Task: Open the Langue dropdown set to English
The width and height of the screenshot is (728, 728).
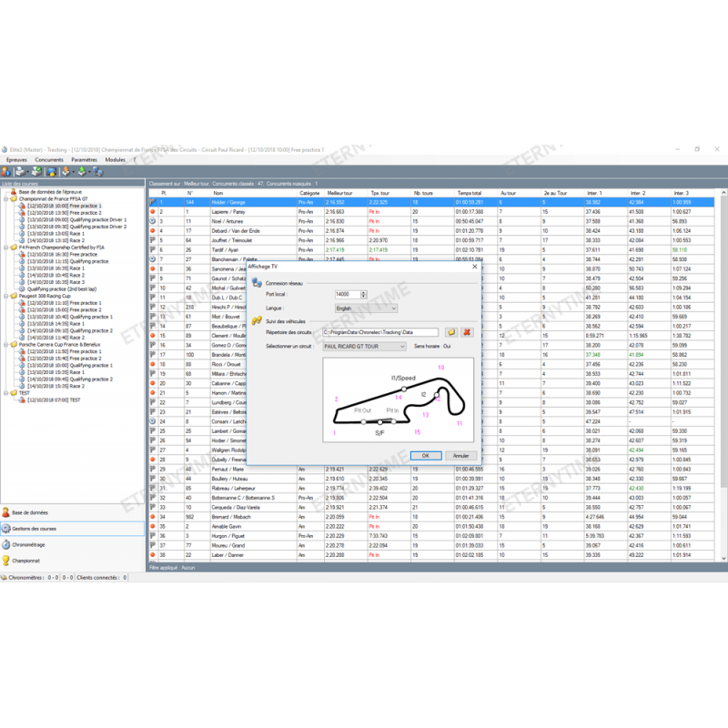Action: point(367,308)
